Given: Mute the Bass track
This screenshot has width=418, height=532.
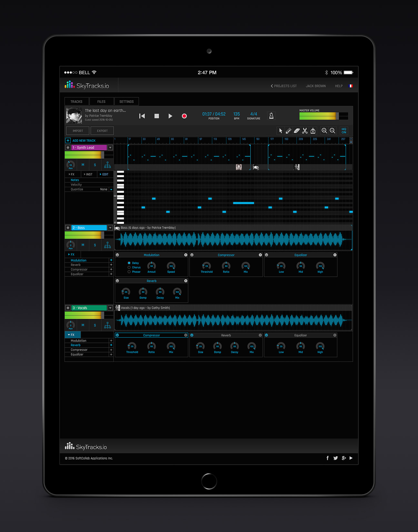Looking at the screenshot, I should click(x=83, y=245).
